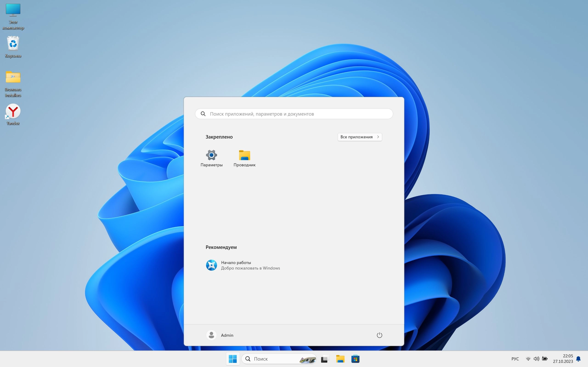
Task: Select Этот компьютер desktop icon
Action: (x=13, y=16)
